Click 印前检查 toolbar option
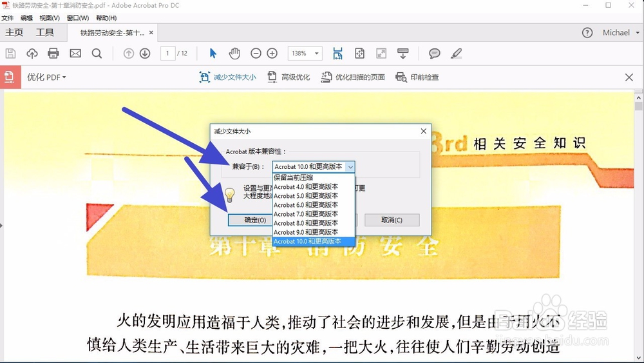The image size is (644, 363). click(417, 77)
